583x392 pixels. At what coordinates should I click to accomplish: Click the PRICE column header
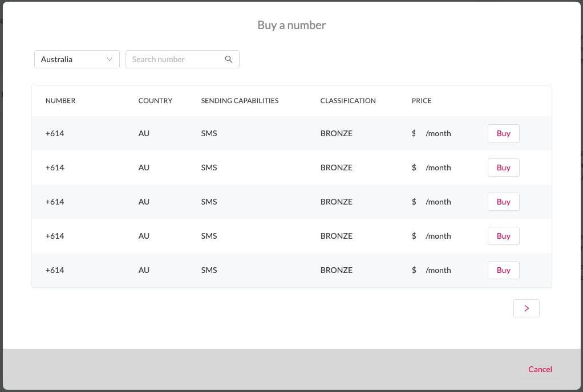click(422, 100)
